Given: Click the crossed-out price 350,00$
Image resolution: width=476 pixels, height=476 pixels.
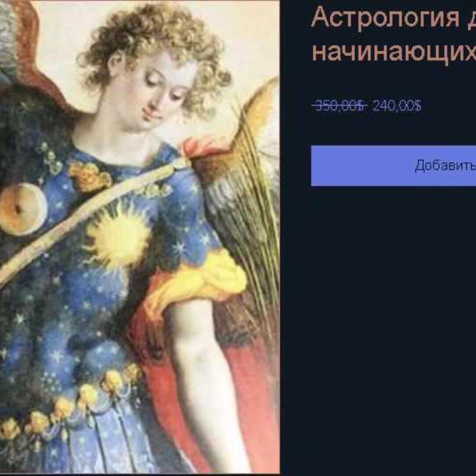Looking at the screenshot, I should (x=340, y=106).
